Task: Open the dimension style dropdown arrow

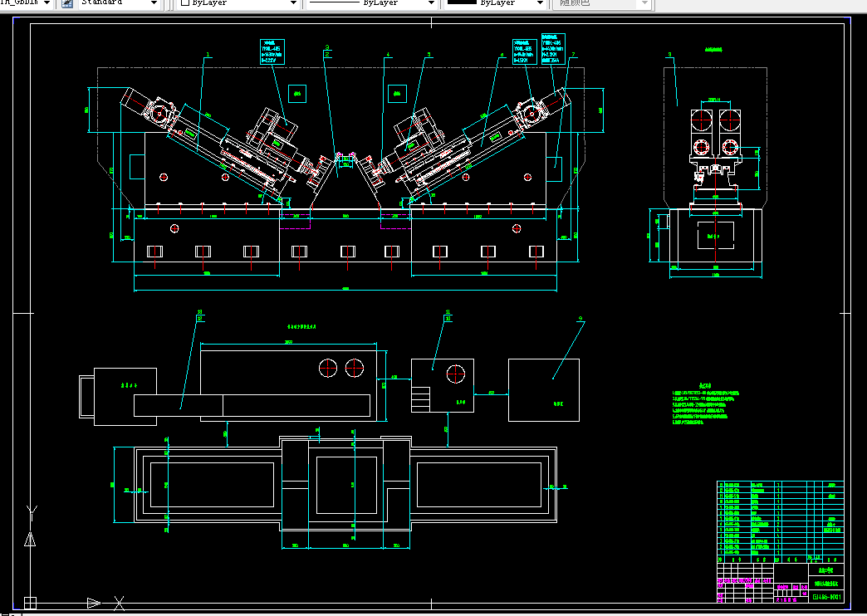Action: click(47, 3)
